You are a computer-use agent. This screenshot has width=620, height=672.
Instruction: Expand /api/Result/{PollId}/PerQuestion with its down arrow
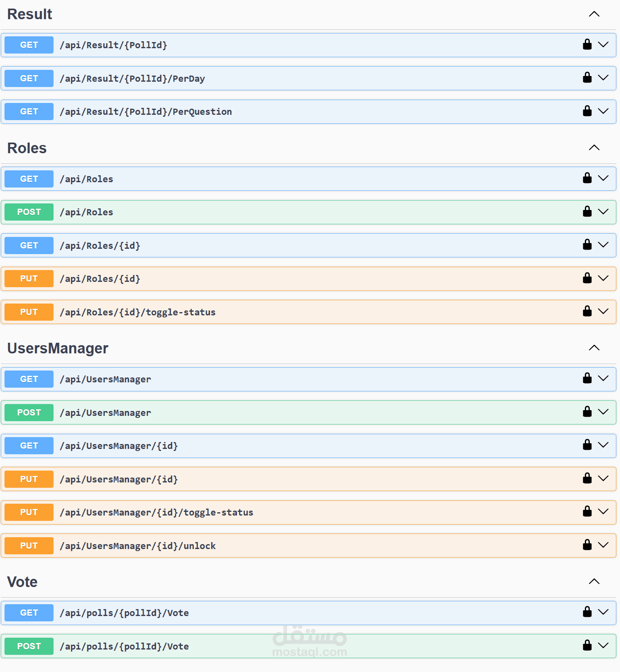[603, 111]
